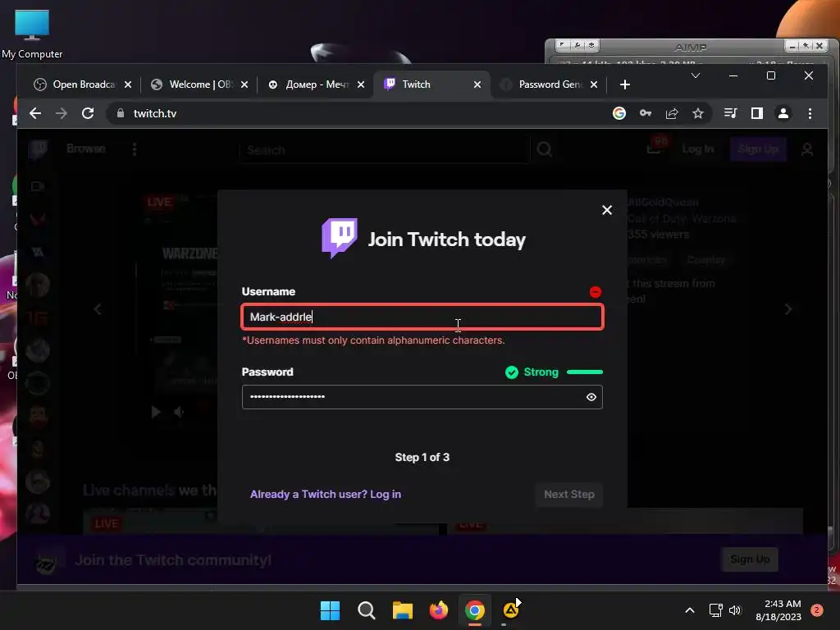
Task: Click the share page icon
Action: pos(672,113)
